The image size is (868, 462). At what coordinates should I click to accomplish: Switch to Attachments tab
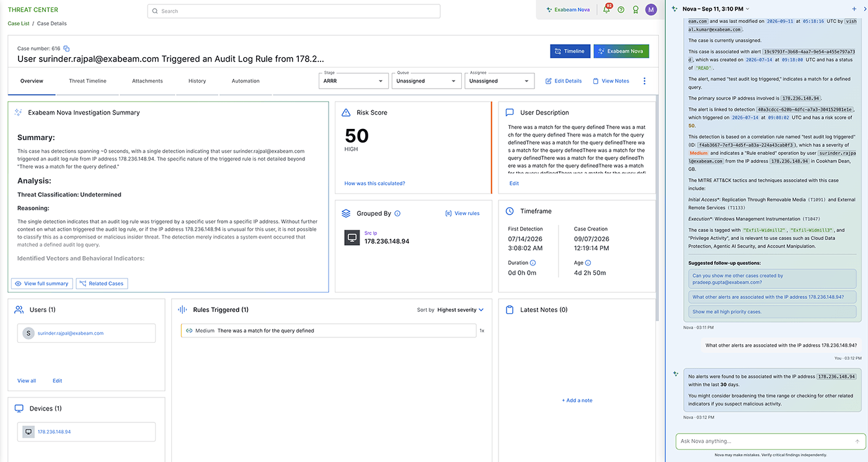pyautogui.click(x=148, y=81)
